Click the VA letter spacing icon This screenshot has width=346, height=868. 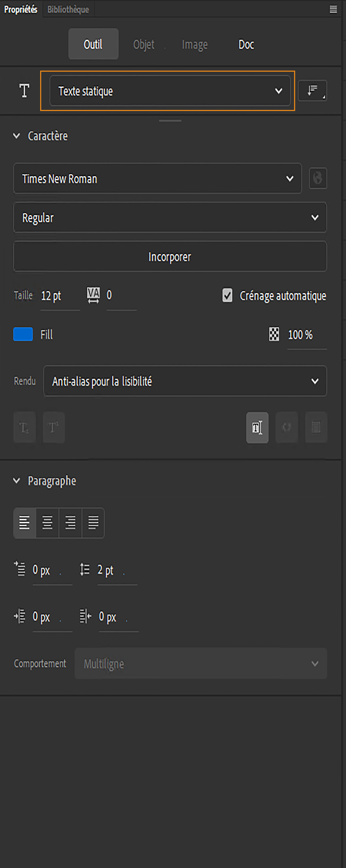pos(93,295)
